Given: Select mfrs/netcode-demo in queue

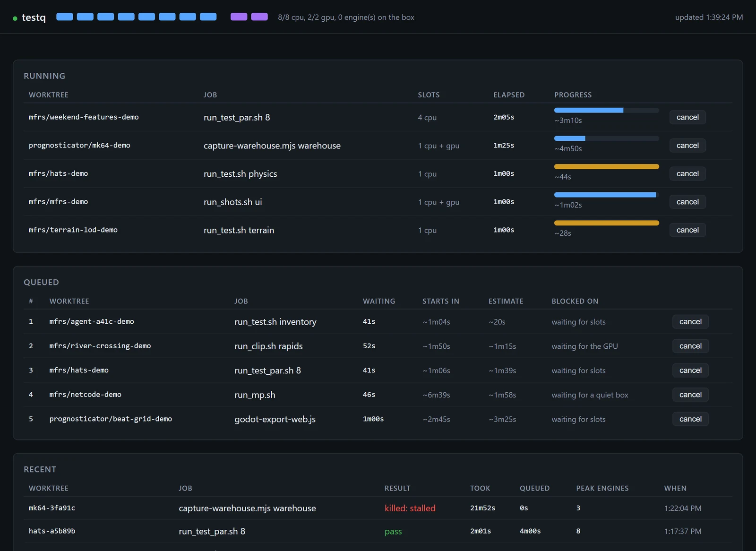Looking at the screenshot, I should pos(86,395).
